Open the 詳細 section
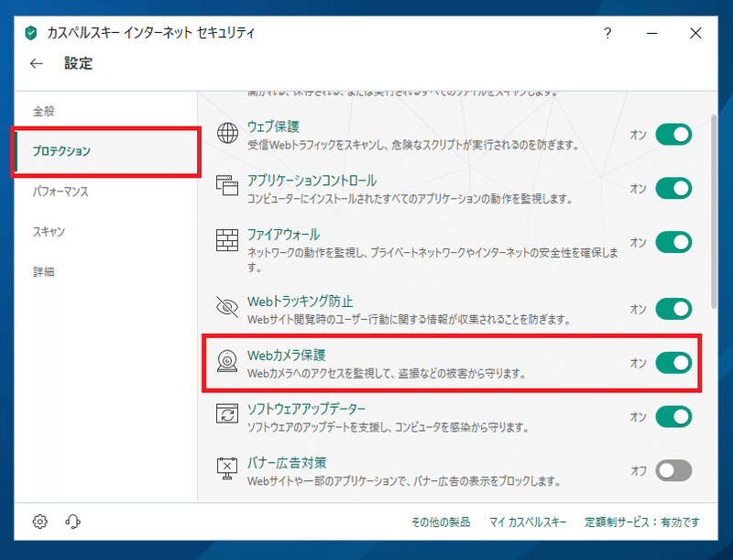Screen dimensions: 733x560 click(x=105, y=271)
